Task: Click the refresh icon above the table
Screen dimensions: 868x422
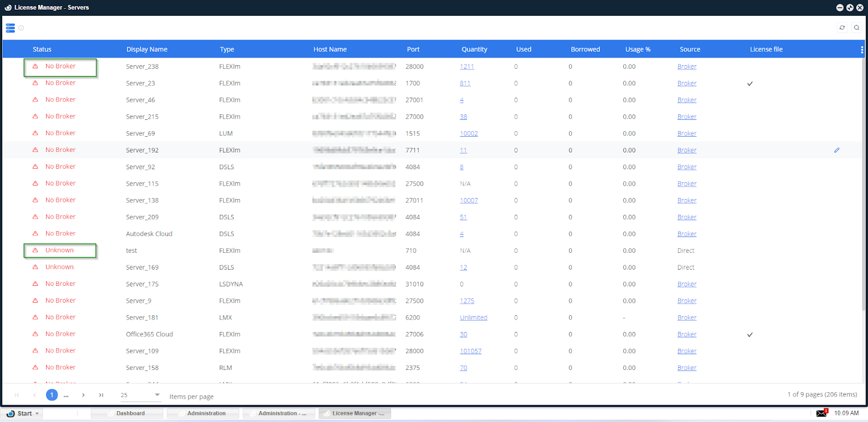Action: [842, 28]
